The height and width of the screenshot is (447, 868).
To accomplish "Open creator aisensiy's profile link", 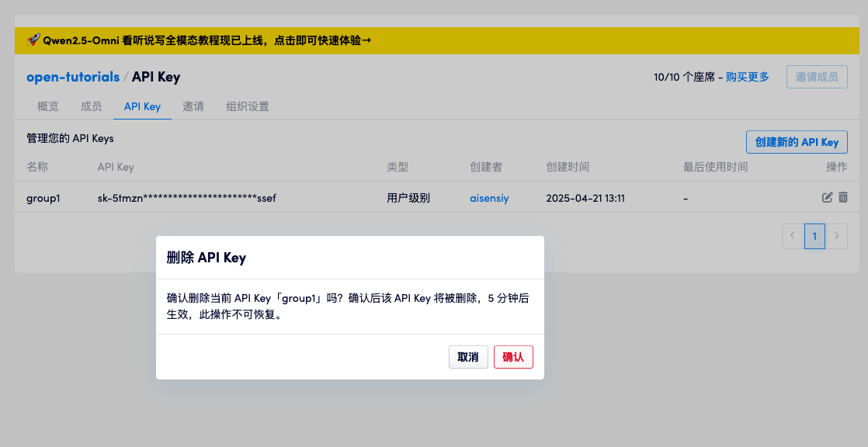I will click(489, 198).
